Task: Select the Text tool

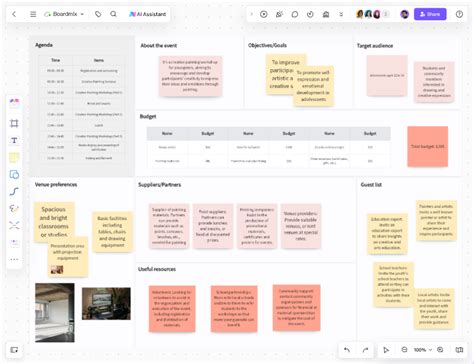Action: coord(14,140)
